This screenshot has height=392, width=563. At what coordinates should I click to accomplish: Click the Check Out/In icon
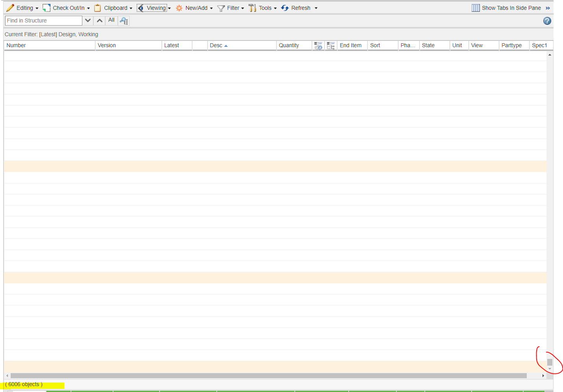(x=46, y=7)
